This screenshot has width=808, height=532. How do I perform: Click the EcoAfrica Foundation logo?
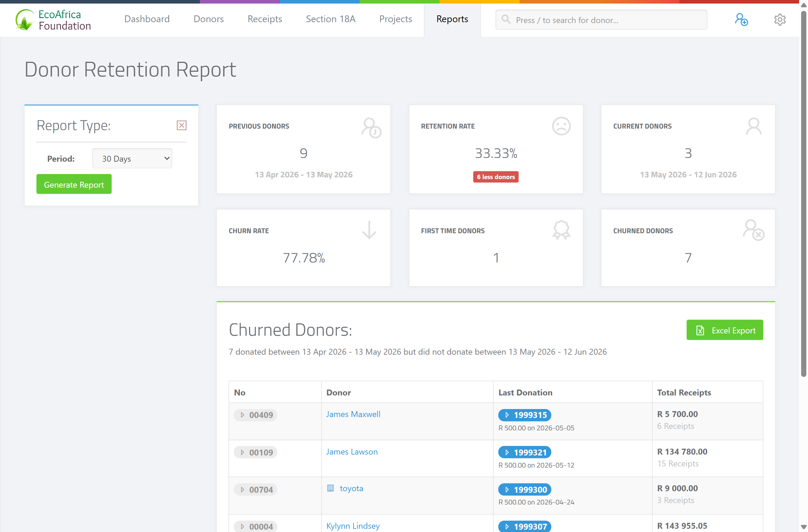pyautogui.click(x=53, y=20)
